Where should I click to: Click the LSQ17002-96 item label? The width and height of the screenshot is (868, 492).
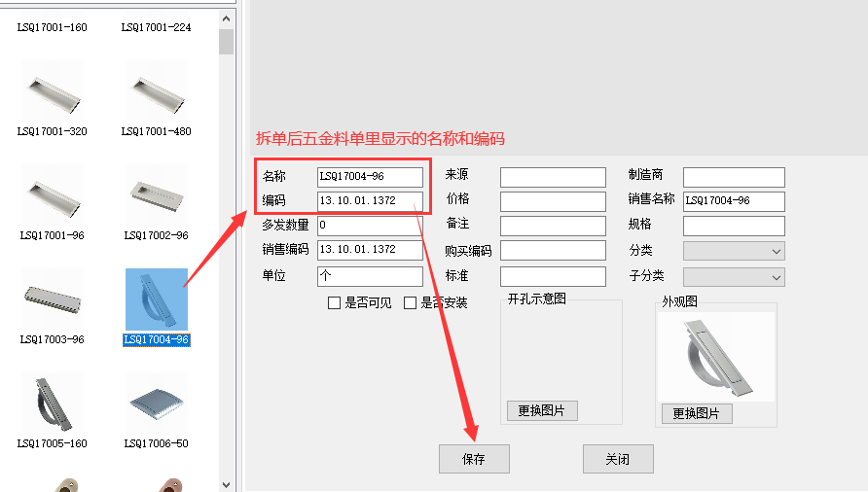point(156,235)
